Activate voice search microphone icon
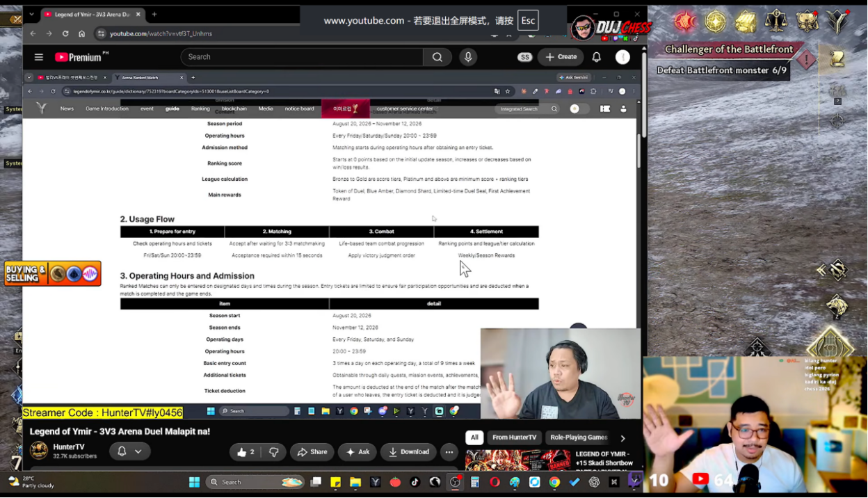 (x=468, y=57)
